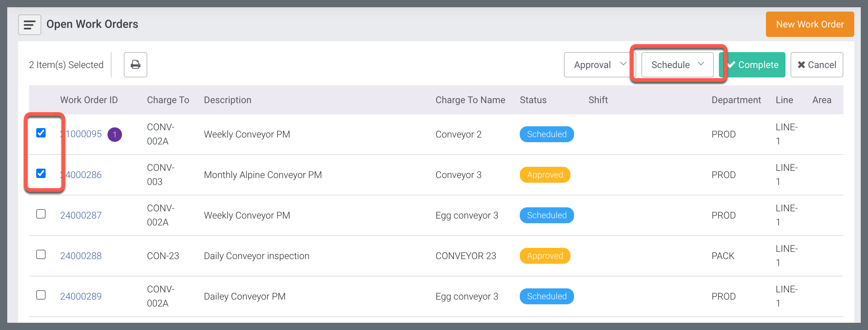Open work order link 24000286

point(81,175)
